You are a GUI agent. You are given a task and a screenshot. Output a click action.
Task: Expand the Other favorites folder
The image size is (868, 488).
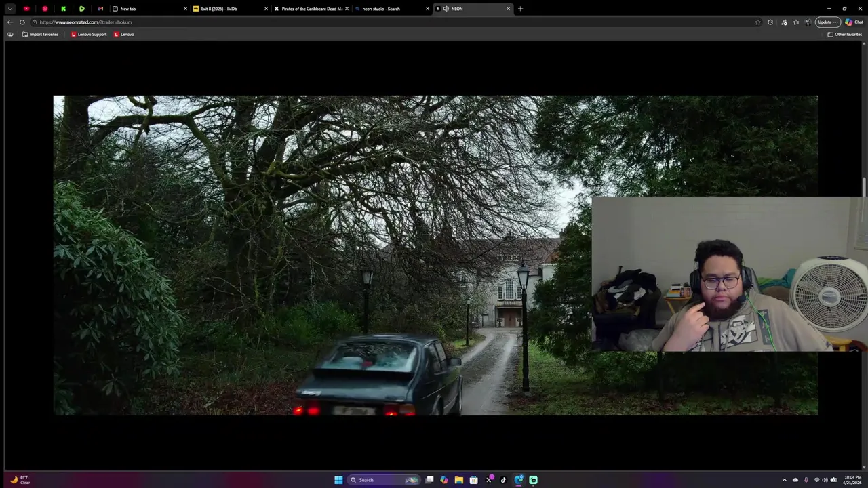point(844,34)
